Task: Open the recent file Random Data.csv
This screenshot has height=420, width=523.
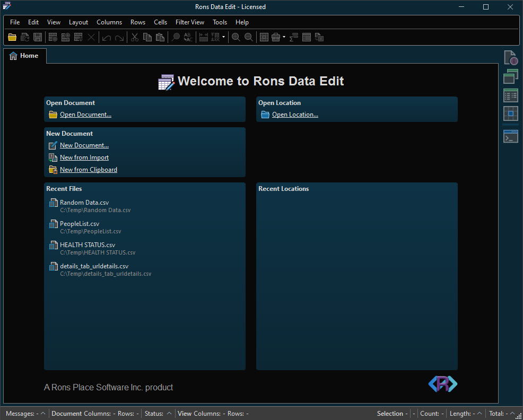Action: pos(84,202)
